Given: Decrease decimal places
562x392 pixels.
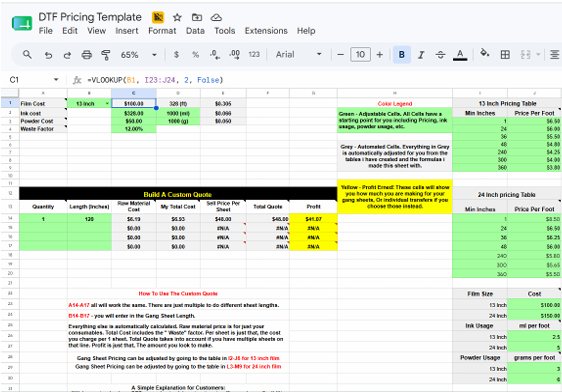Looking at the screenshot, I should (x=215, y=54).
